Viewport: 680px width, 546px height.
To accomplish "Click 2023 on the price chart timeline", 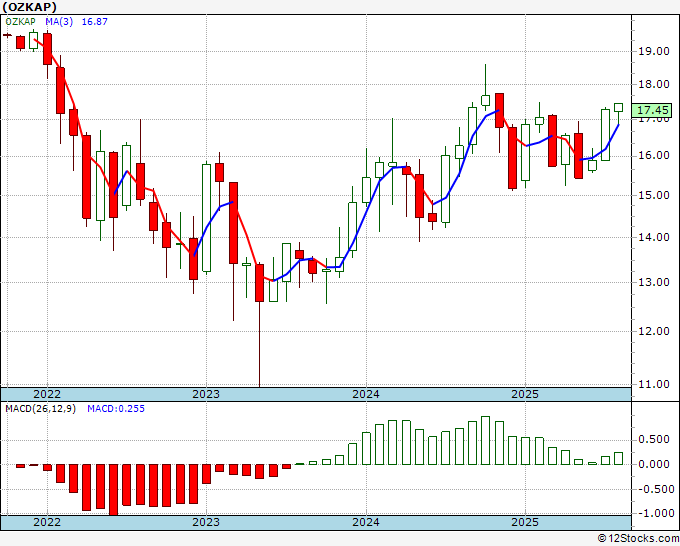I will click(206, 394).
